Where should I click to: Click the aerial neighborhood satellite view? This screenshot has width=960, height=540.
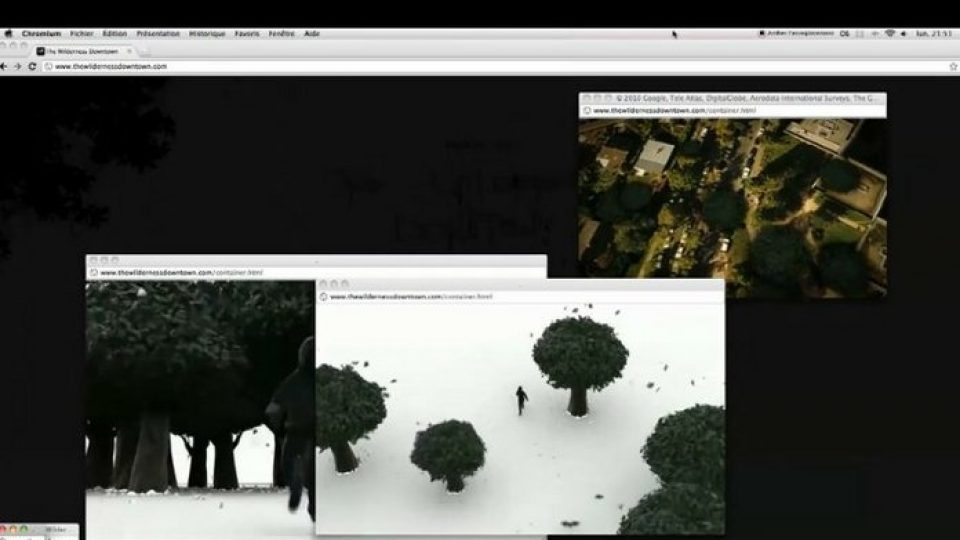tap(732, 208)
